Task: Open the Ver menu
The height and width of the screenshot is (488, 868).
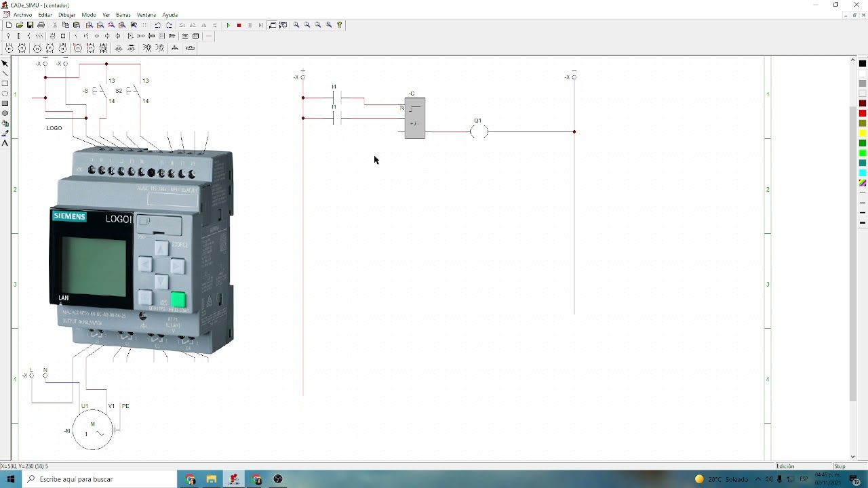Action: (106, 15)
